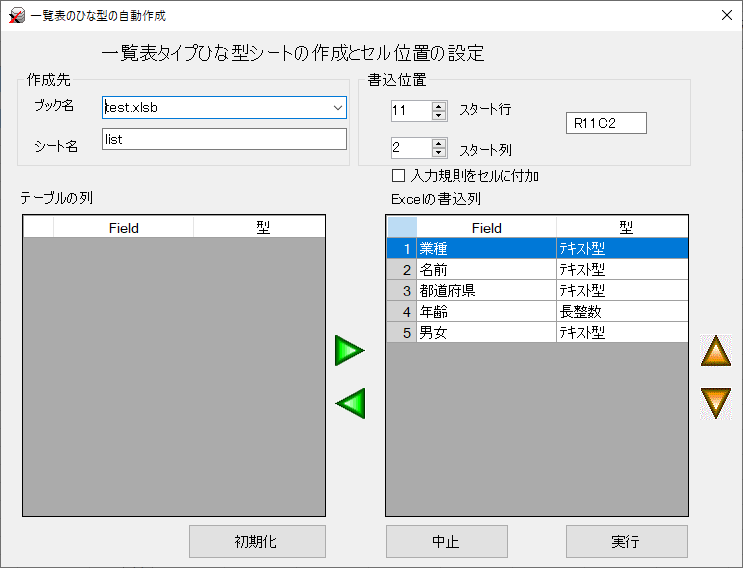The image size is (743, 568).
Task: Increase スタート列 value with up spinner
Action: [x=439, y=143]
